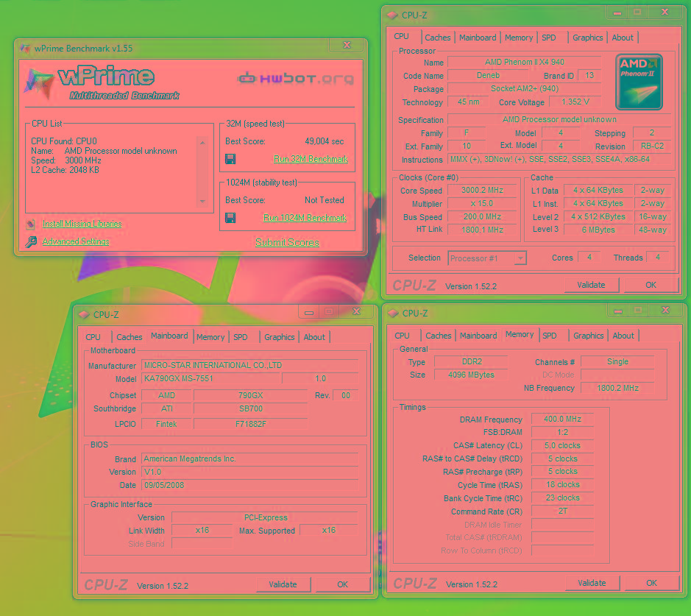The width and height of the screenshot is (691, 616).
Task: Open the About tab in the Mainboard window
Action: pos(313,337)
